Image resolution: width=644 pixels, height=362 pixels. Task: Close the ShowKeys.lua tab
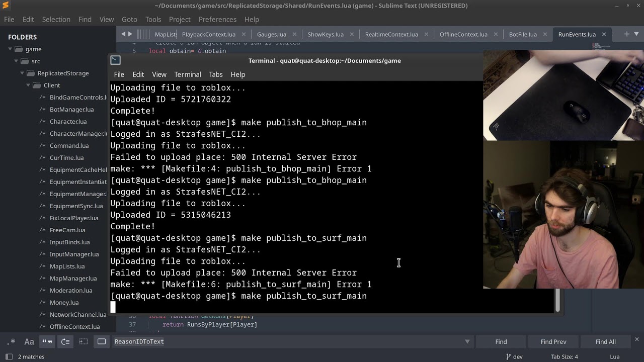[352, 34]
